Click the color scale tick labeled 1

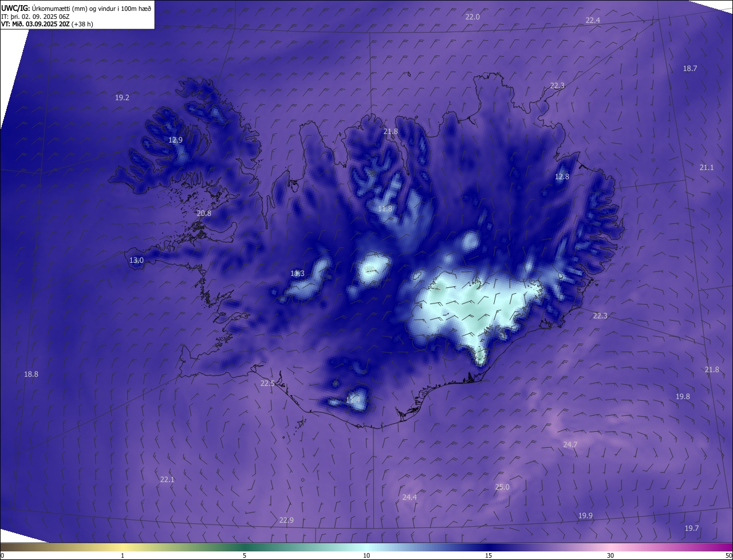pyautogui.click(x=123, y=555)
